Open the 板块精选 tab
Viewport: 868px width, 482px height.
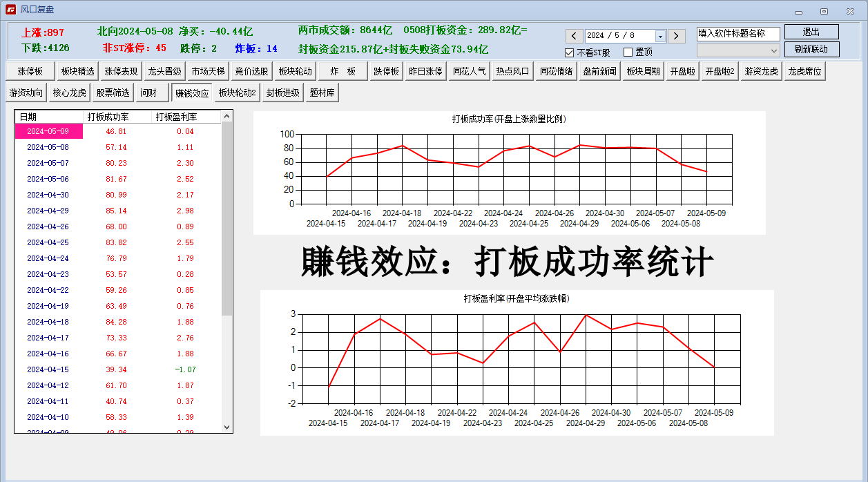pyautogui.click(x=77, y=71)
